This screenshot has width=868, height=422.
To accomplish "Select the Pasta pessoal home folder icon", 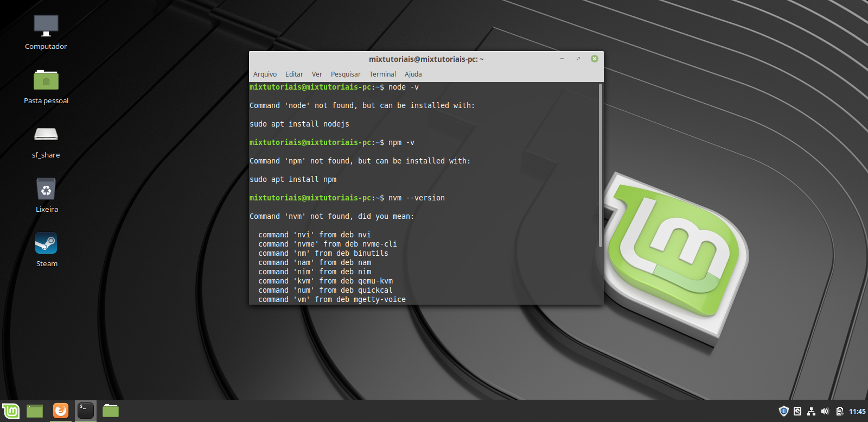I will [46, 87].
